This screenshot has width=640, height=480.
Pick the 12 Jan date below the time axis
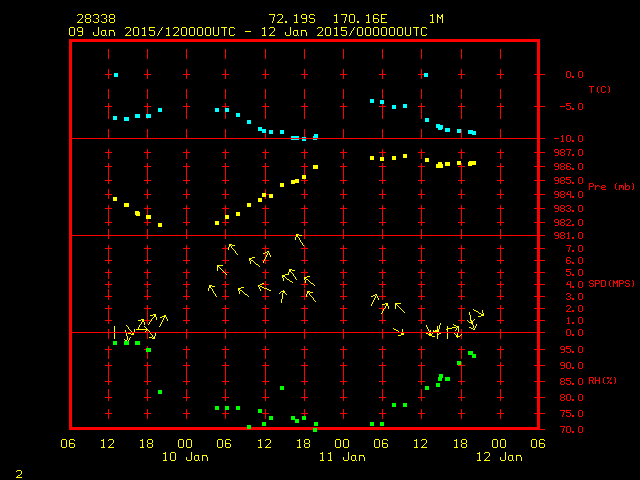498,457
